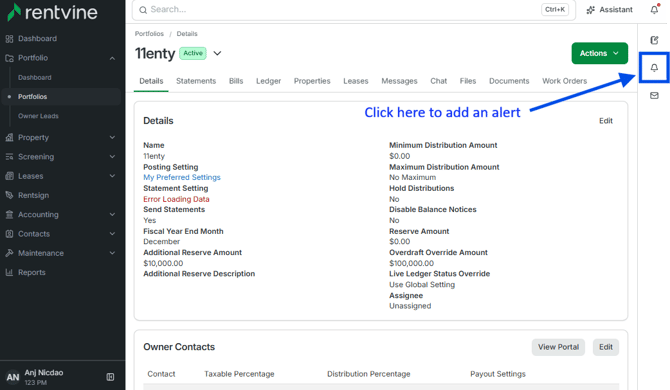Switch to the Leases tab
Screen dimensions: 670x390
point(356,81)
